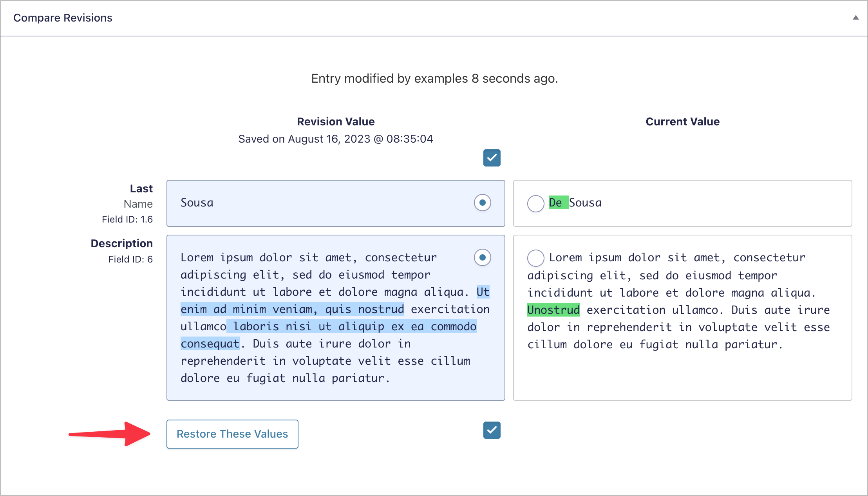Select the revision Description radio button

[x=482, y=257]
